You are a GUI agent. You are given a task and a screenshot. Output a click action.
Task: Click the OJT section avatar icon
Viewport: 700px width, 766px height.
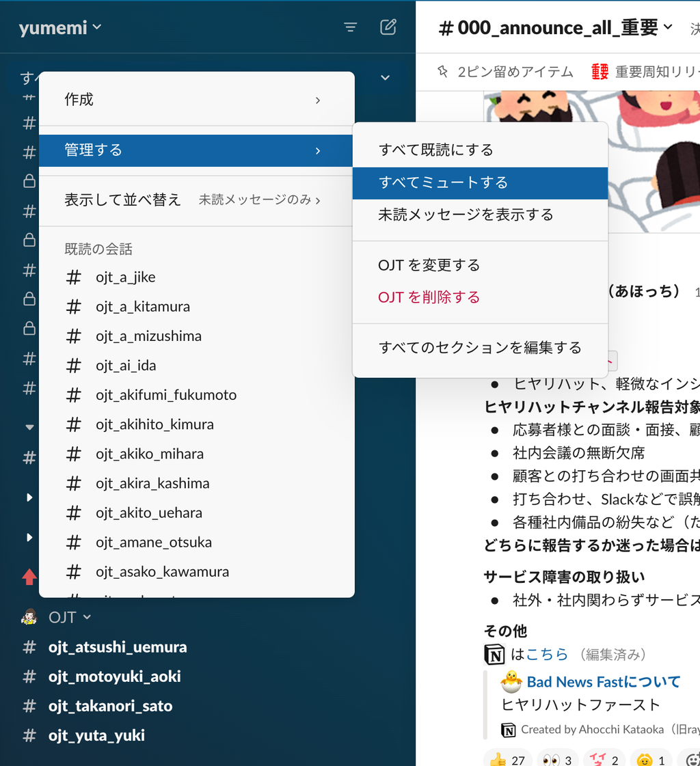point(29,617)
